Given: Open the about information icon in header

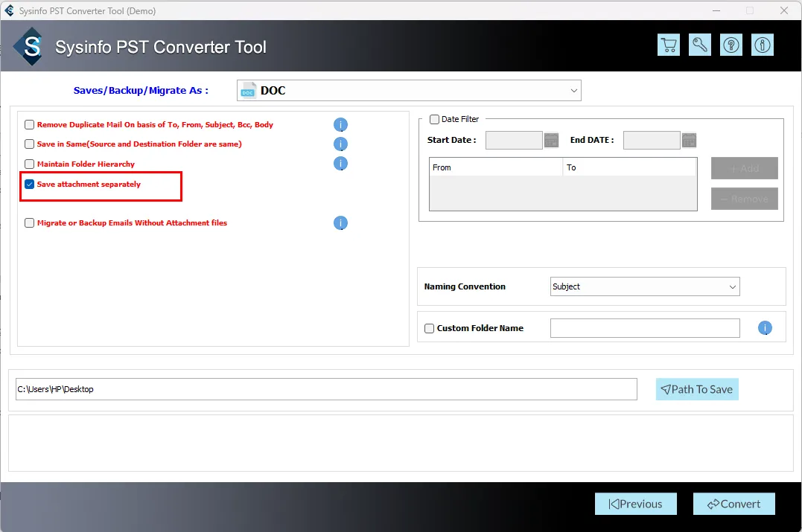Looking at the screenshot, I should pyautogui.click(x=762, y=45).
